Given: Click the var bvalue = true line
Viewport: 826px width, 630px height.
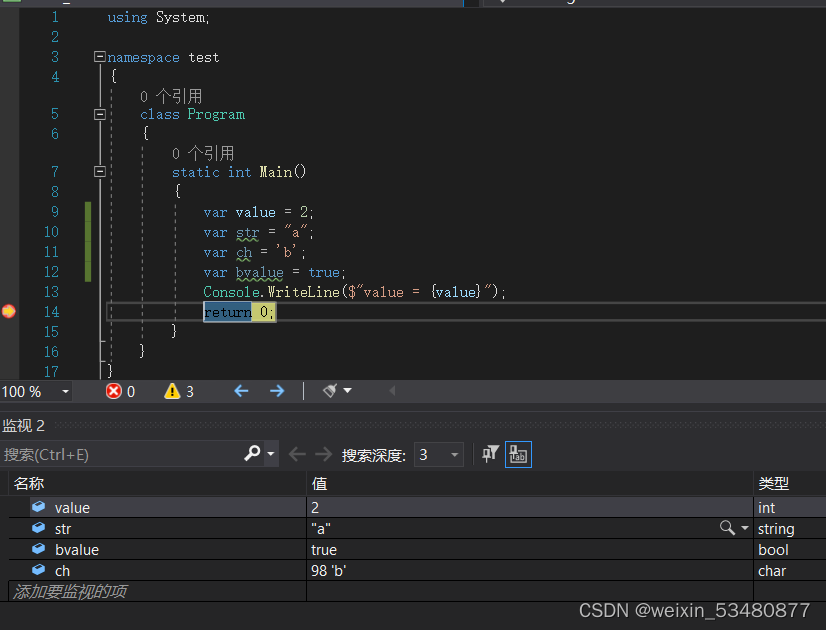Looking at the screenshot, I should (x=274, y=272).
